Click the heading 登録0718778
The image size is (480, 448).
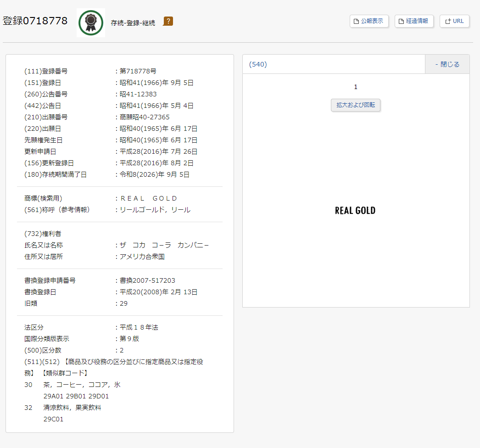35,21
